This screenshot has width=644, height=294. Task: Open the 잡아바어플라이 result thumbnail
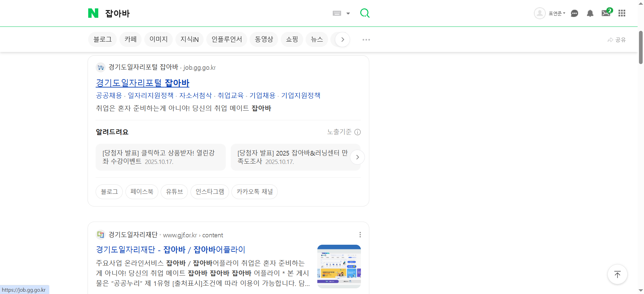[x=339, y=267]
